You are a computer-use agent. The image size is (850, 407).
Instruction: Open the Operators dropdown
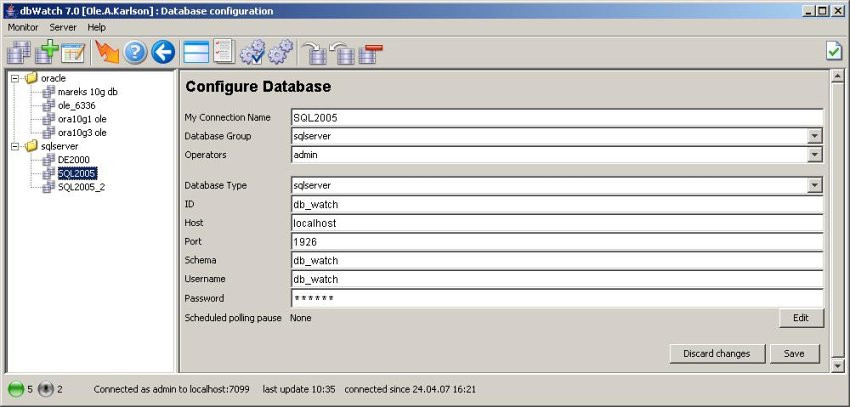[x=814, y=155]
